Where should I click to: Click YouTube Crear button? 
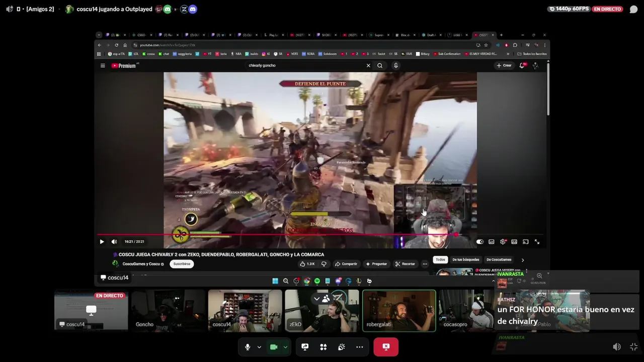click(x=504, y=65)
